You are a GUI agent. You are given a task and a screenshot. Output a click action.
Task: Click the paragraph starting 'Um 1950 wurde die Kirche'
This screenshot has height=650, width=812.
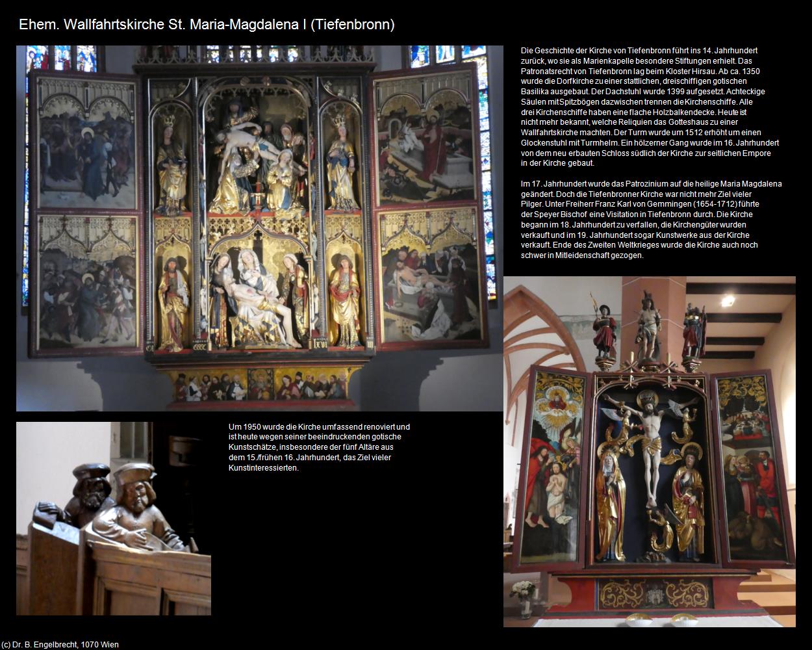point(319,447)
